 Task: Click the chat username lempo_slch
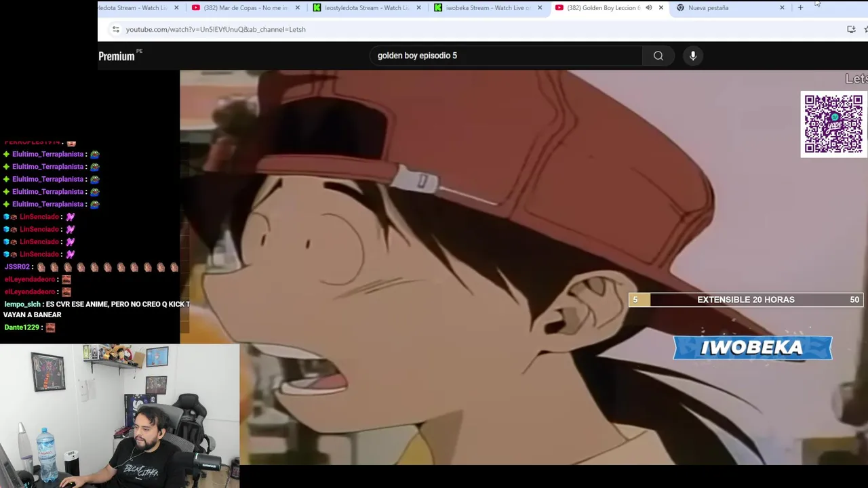click(x=23, y=304)
